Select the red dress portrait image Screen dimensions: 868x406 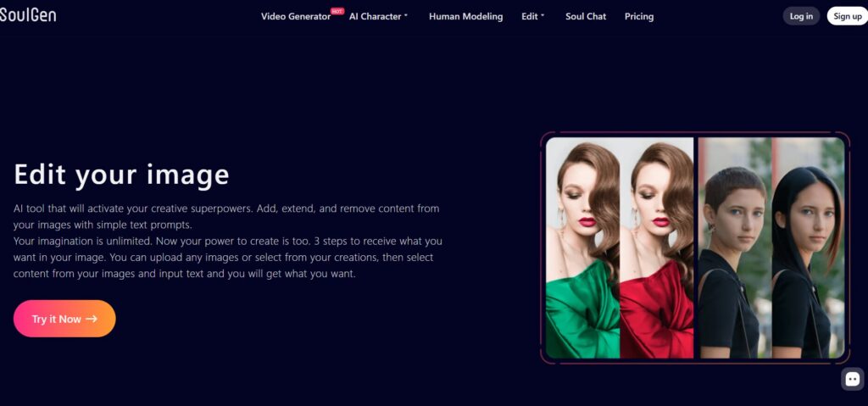(x=658, y=247)
